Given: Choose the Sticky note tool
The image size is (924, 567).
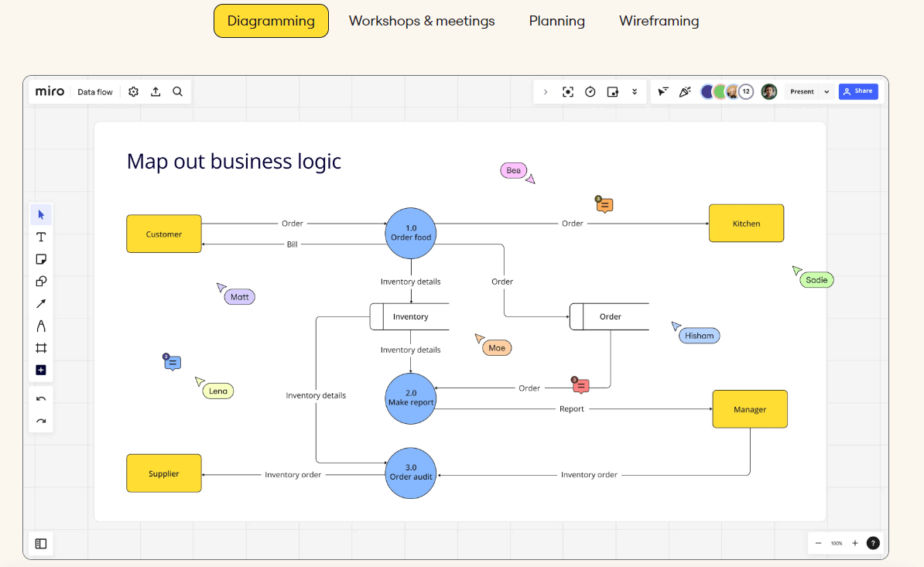Looking at the screenshot, I should click(x=41, y=259).
